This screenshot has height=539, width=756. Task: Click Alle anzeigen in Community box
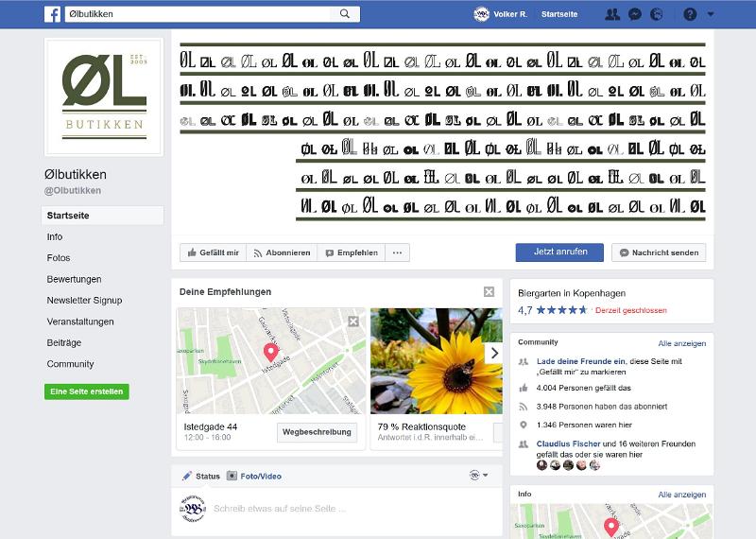(681, 343)
